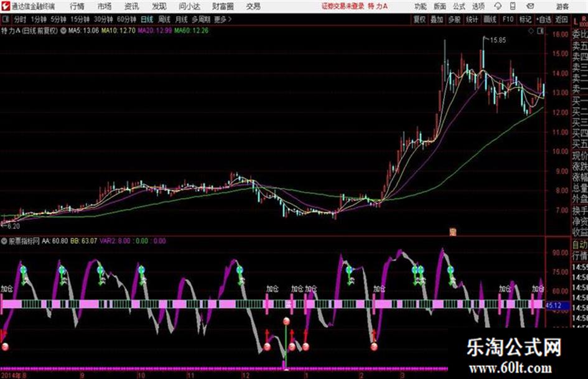
Task: Click the panel layout icon left of 分时
Action: pos(5,19)
